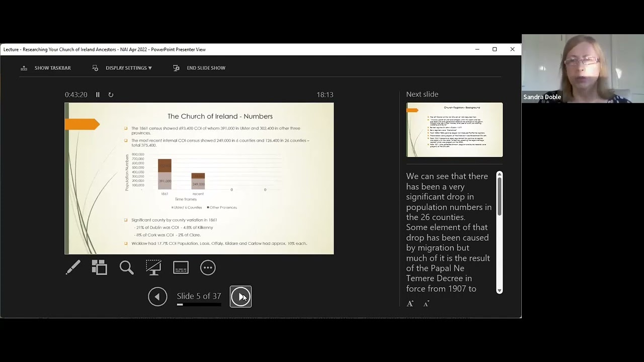Click the Show Taskbar icon
Image resolution: width=644 pixels, height=362 pixels.
click(x=24, y=68)
